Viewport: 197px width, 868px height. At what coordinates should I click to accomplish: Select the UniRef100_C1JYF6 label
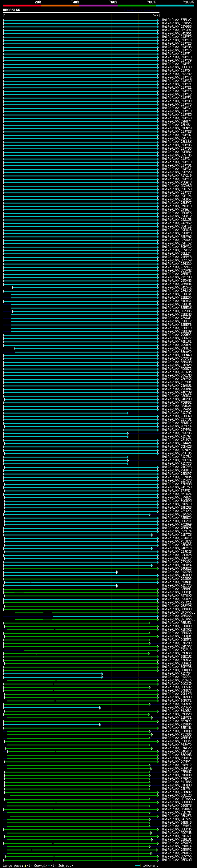[177, 50]
